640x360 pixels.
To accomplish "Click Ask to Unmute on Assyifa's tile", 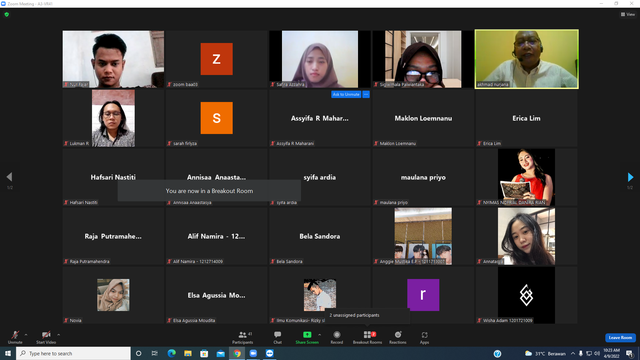I will [x=346, y=94].
